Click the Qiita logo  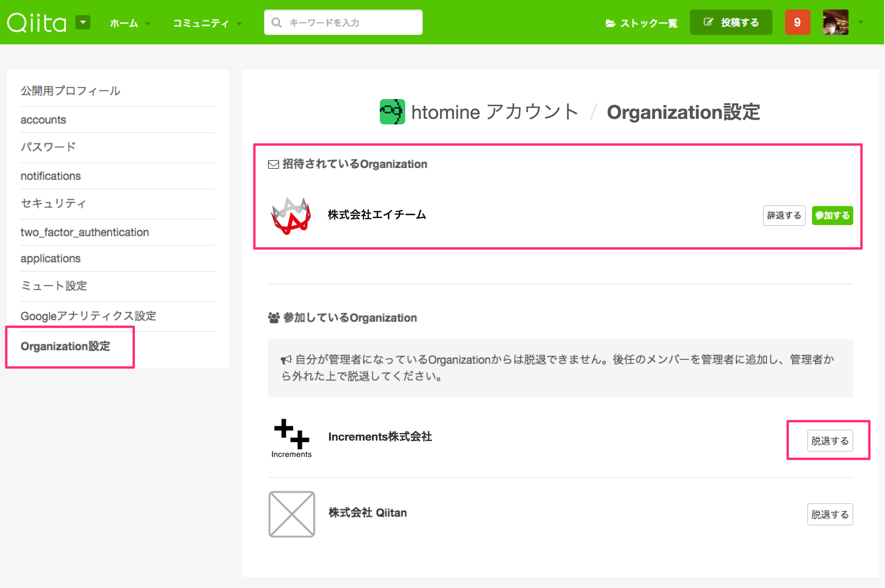[36, 23]
